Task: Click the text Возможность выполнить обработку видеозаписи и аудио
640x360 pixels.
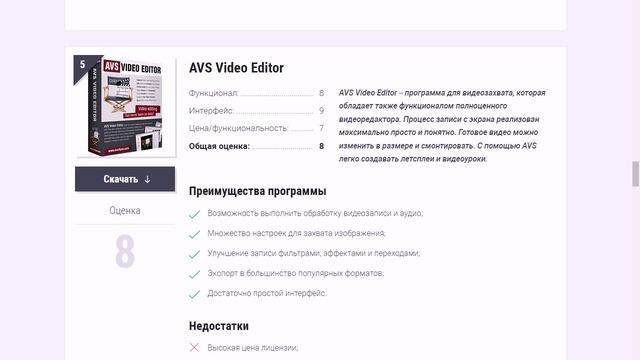Action: tap(315, 213)
